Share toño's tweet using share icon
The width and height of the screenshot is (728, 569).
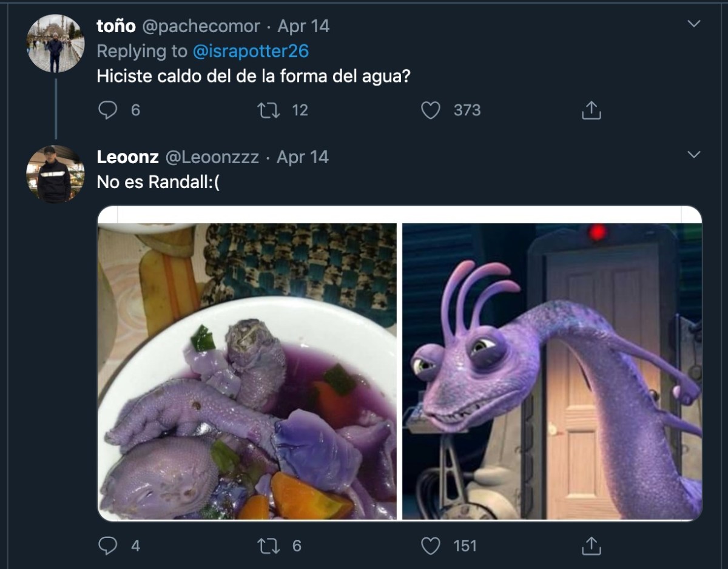pyautogui.click(x=591, y=110)
